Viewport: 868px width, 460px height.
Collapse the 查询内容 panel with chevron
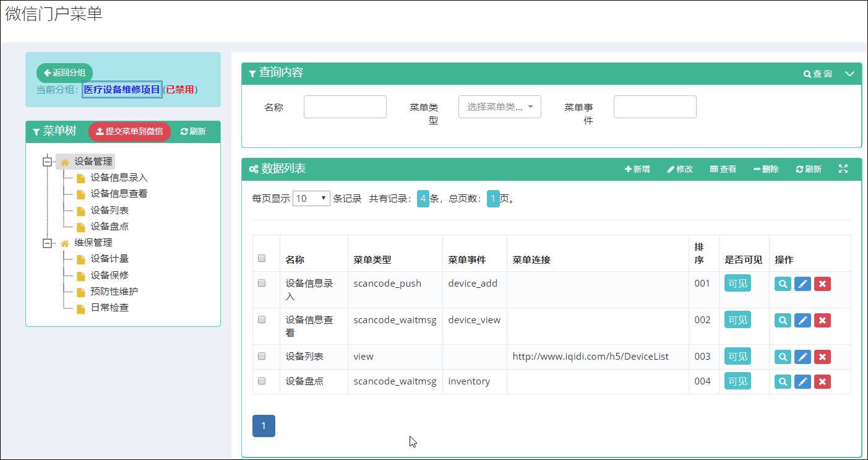(849, 74)
